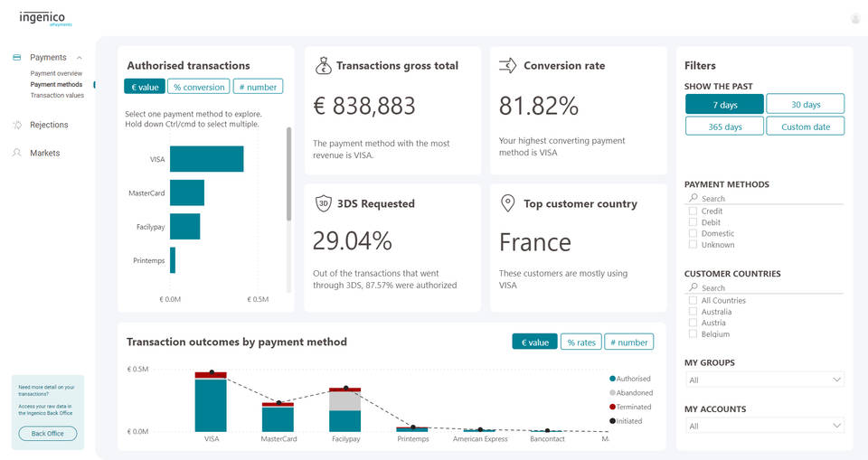Click the location pin icon
The image size is (868, 460).
click(507, 203)
